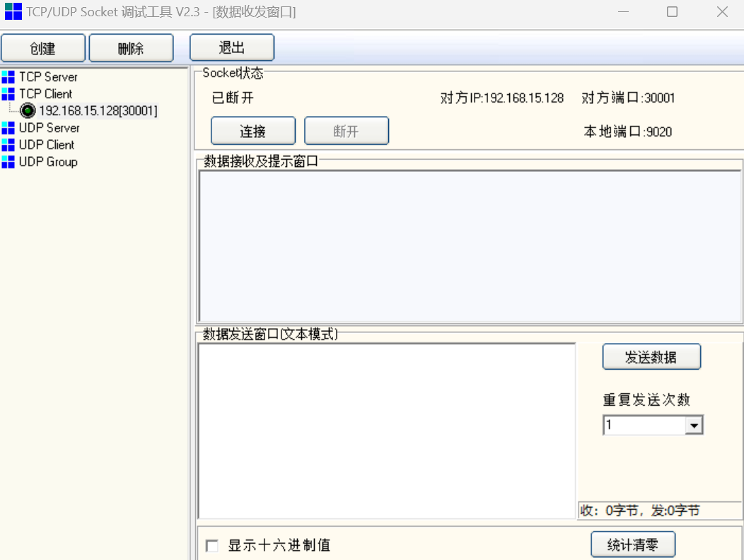The image size is (744, 560).
Task: Click the 发送数据 button
Action: pyautogui.click(x=651, y=357)
